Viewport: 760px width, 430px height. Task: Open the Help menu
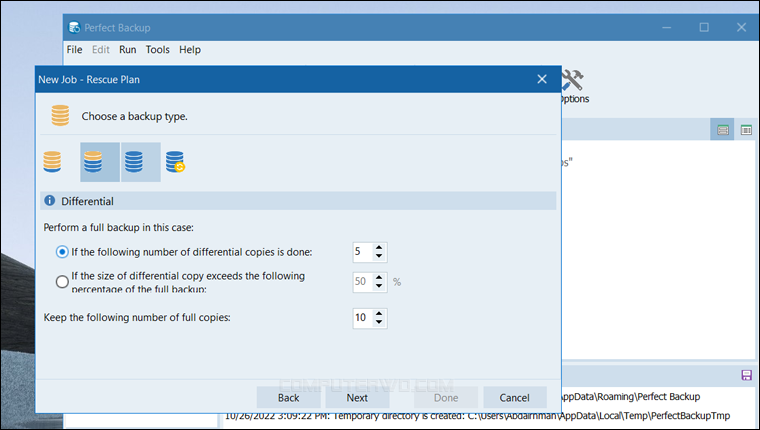point(190,49)
